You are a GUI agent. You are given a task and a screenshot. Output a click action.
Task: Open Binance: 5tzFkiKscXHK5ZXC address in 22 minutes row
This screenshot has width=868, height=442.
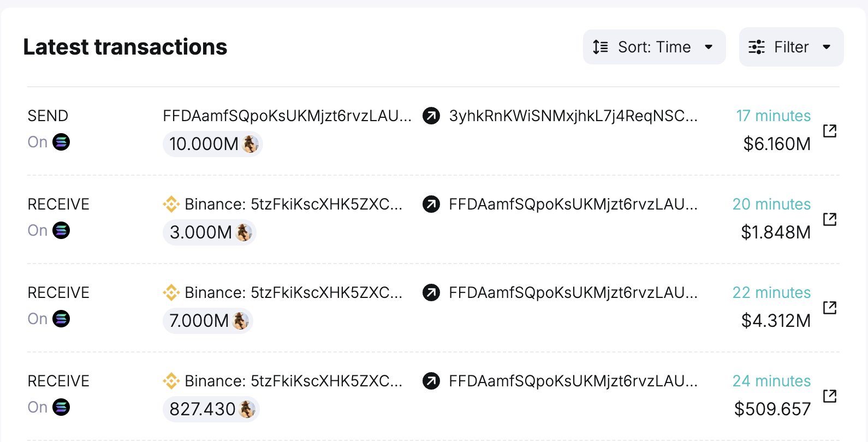(293, 292)
